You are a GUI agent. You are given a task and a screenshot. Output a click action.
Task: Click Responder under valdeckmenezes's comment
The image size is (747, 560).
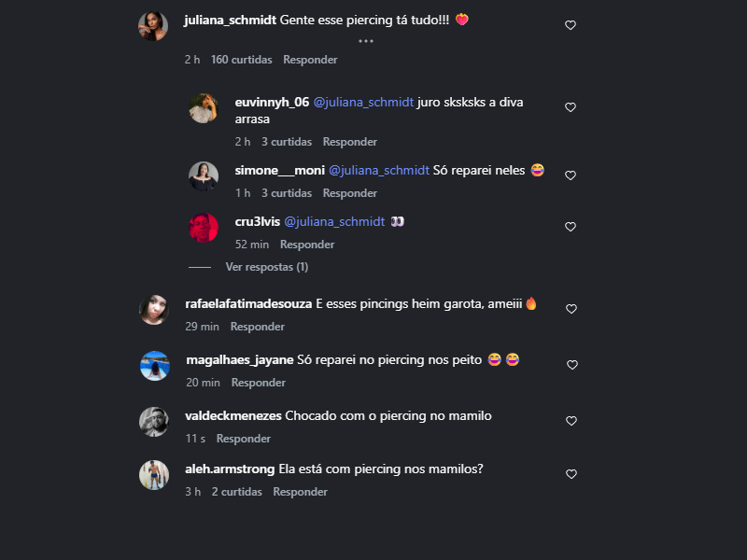pyautogui.click(x=244, y=439)
